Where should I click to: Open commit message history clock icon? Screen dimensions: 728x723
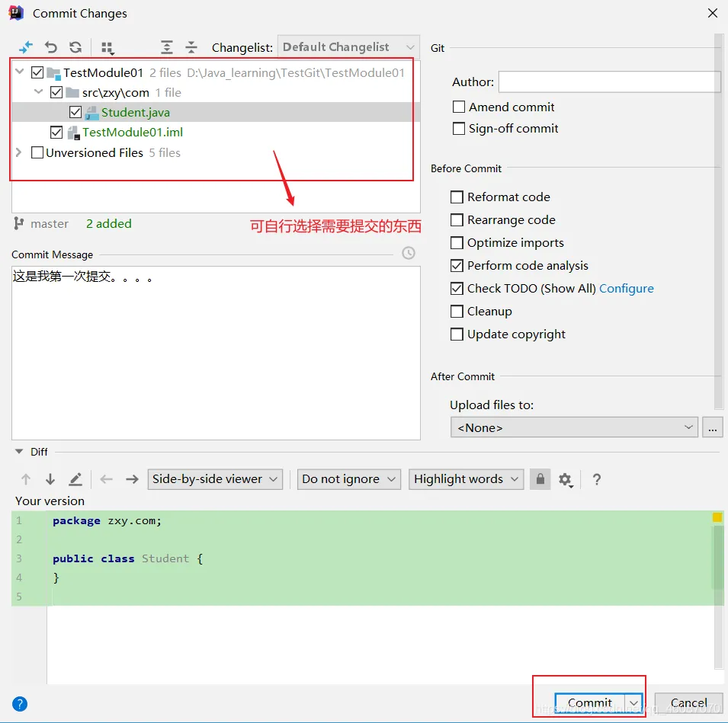pos(409,253)
